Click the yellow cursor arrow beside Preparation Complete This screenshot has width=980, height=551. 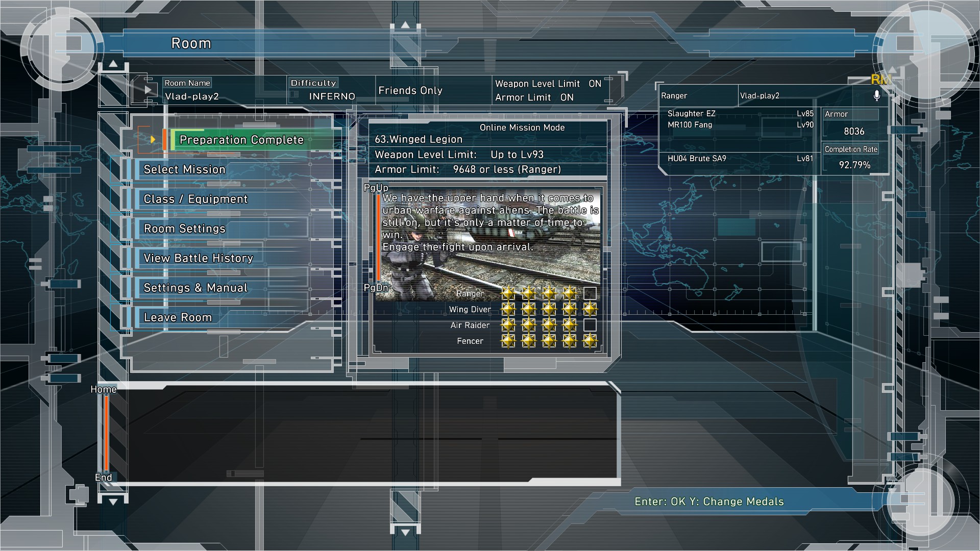tap(152, 139)
